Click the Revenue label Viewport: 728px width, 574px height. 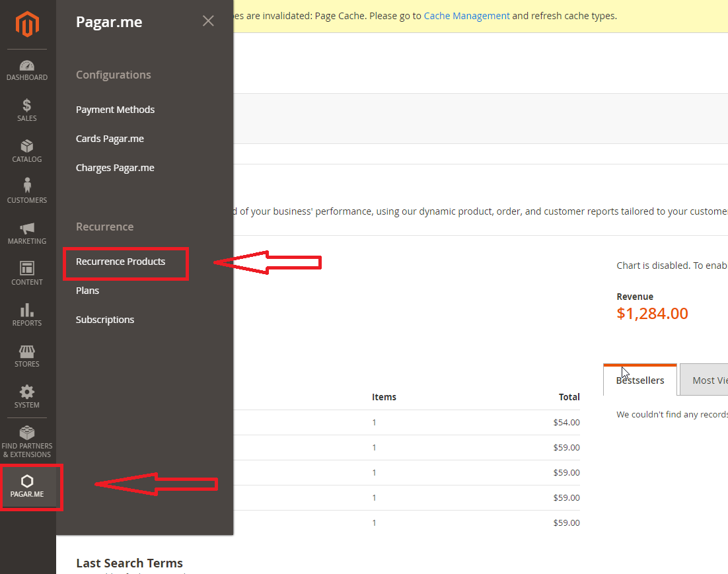[x=635, y=297]
